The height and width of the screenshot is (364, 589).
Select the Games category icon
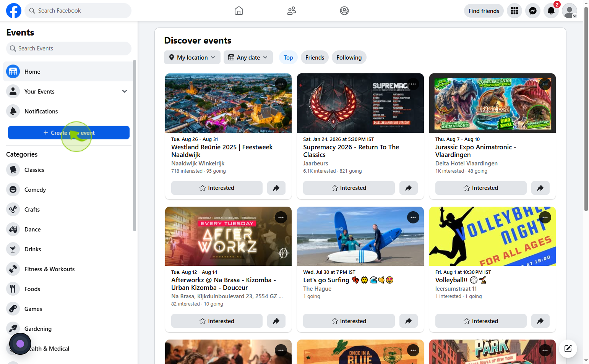[13, 309]
